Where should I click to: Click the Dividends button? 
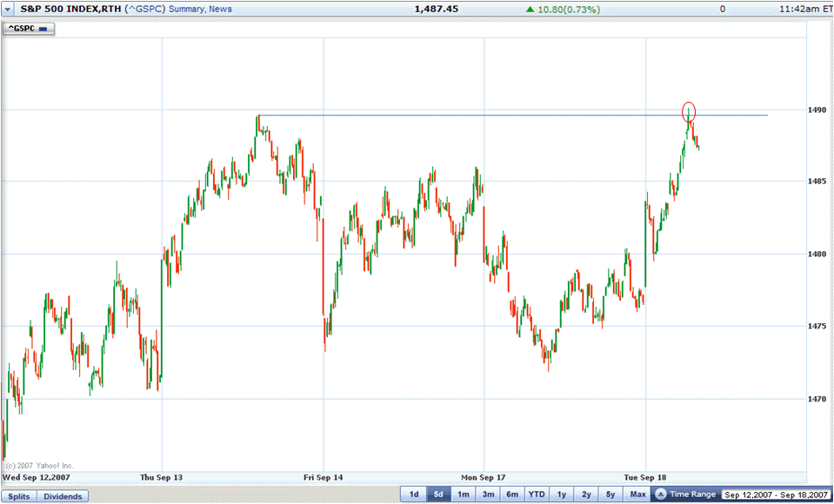[x=63, y=496]
